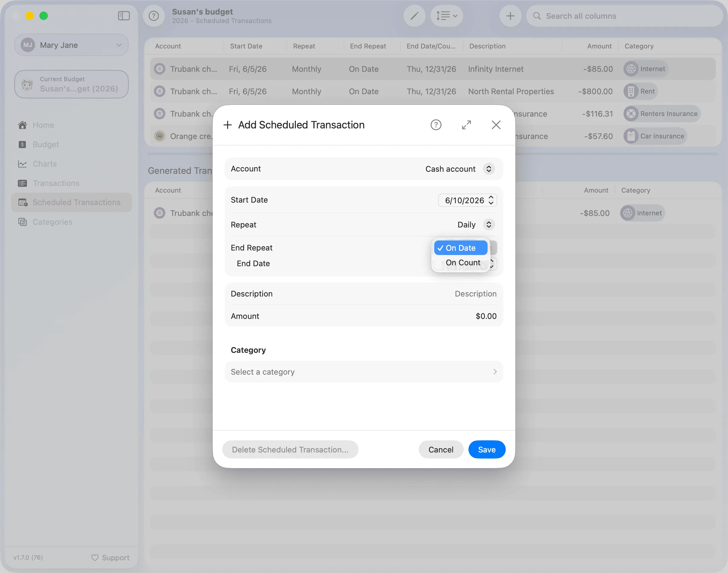Click the -$800.00 amount cell

595,91
